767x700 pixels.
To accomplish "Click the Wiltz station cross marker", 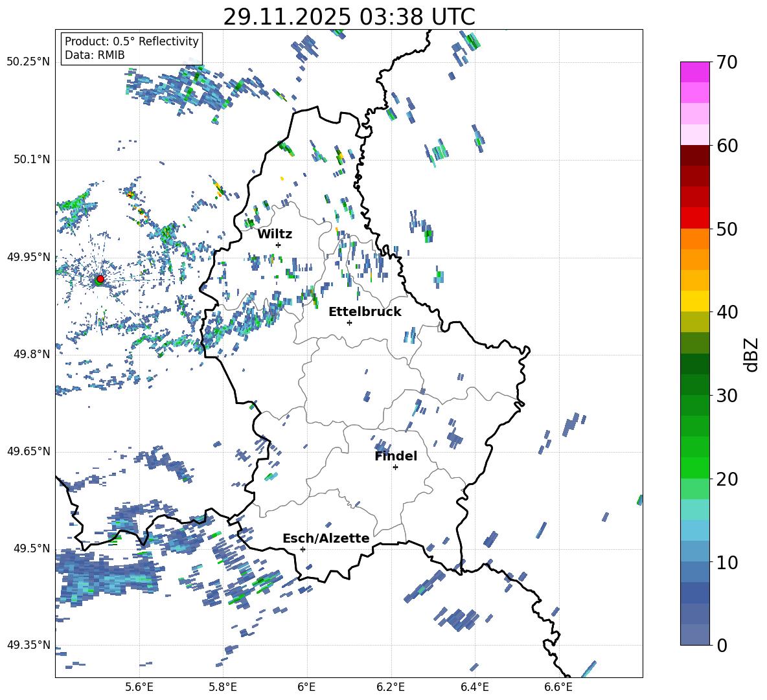I will click(278, 245).
